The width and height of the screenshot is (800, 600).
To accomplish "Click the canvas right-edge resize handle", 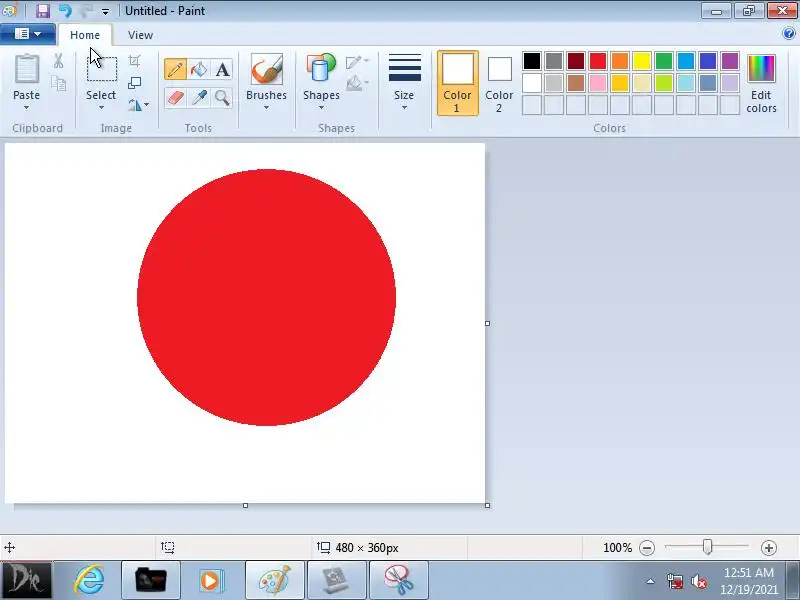I will pos(487,323).
